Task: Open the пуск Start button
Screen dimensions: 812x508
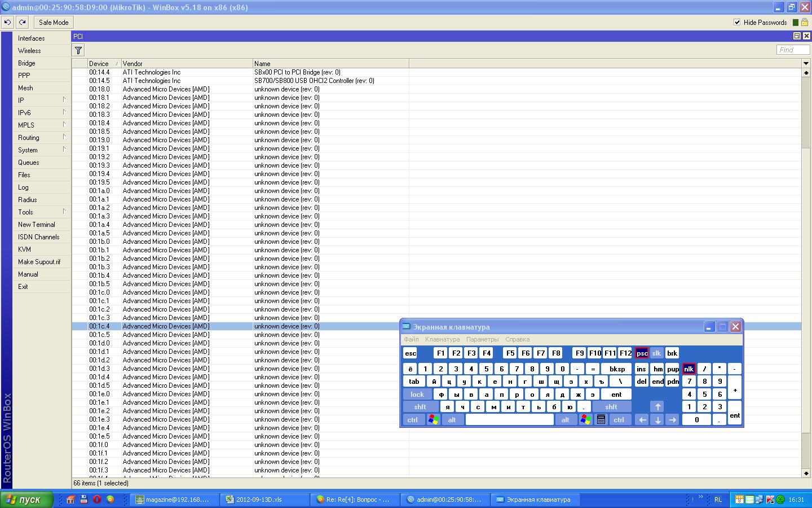Action: click(27, 500)
